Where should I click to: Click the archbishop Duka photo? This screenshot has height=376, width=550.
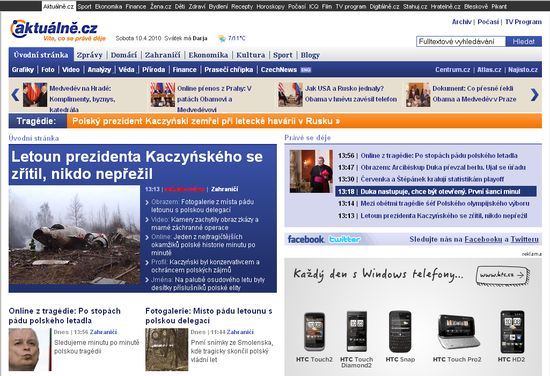(x=311, y=171)
